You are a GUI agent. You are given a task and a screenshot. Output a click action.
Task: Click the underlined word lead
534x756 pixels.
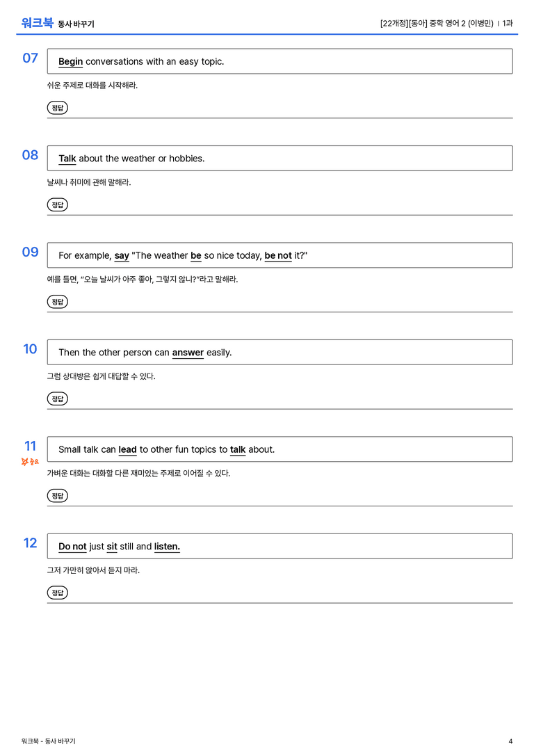pos(128,449)
